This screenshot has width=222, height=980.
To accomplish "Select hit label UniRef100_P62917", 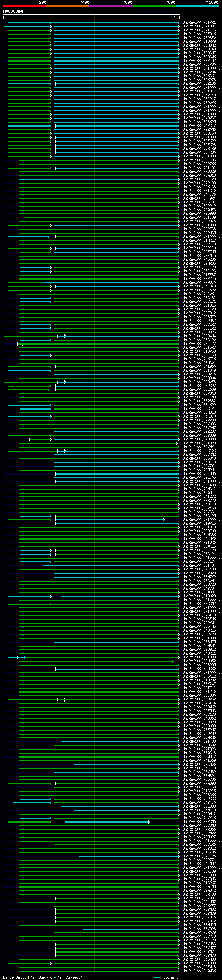I will pyautogui.click(x=199, y=99).
